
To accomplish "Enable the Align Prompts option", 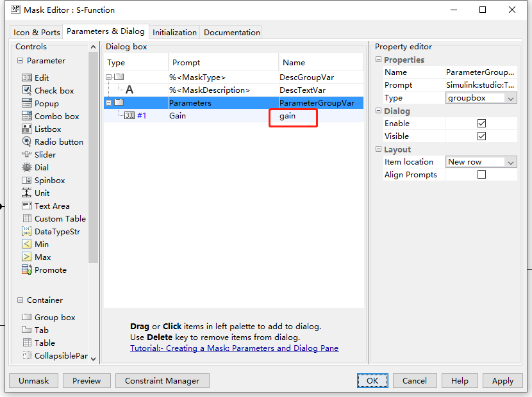I will coord(481,174).
